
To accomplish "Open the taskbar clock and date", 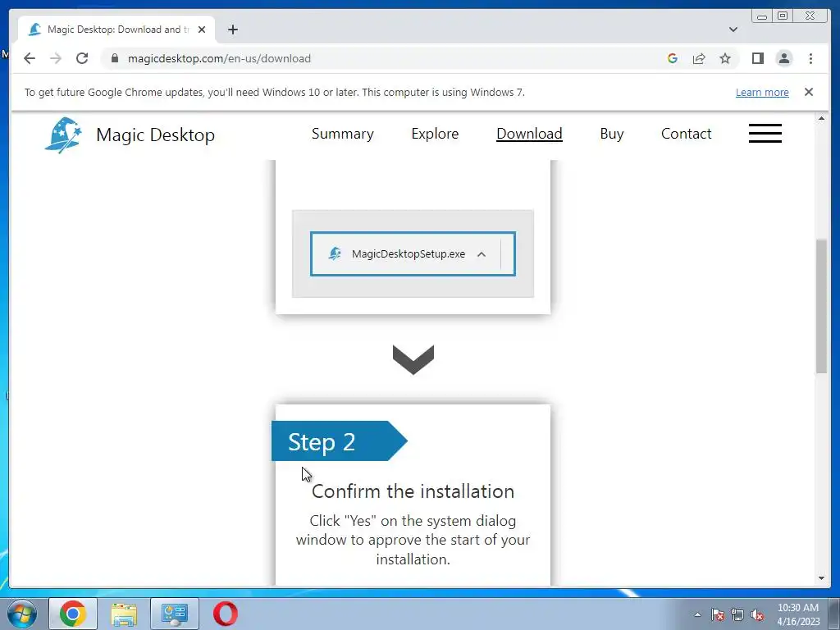I will pos(798,614).
